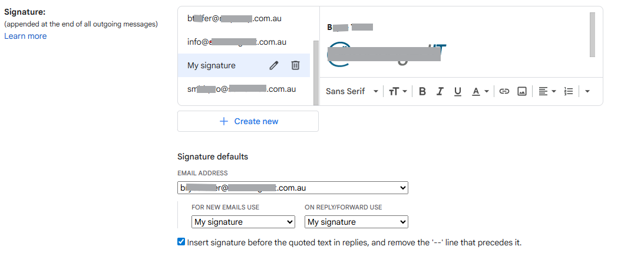Click the signature list scrollbar

315,72
